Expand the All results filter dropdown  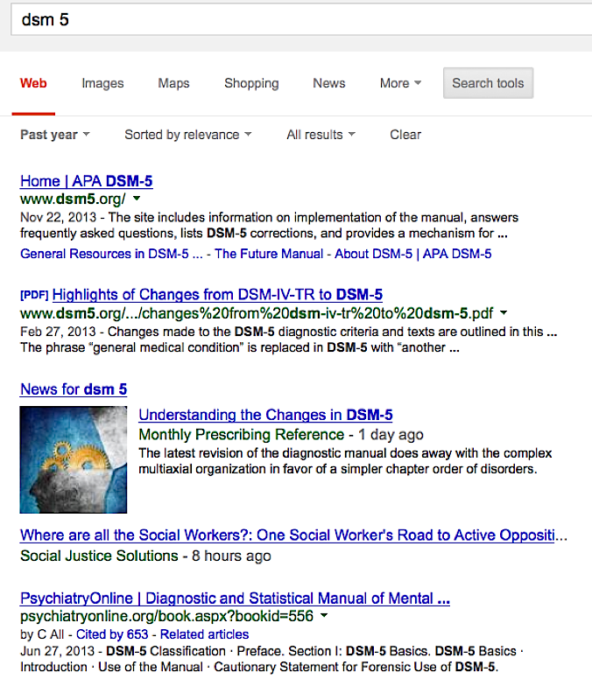point(321,135)
